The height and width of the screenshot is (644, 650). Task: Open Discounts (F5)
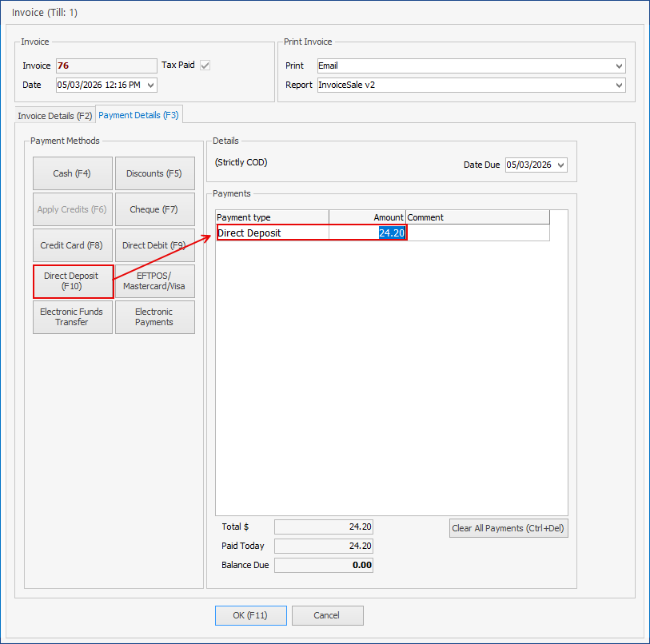pos(154,173)
